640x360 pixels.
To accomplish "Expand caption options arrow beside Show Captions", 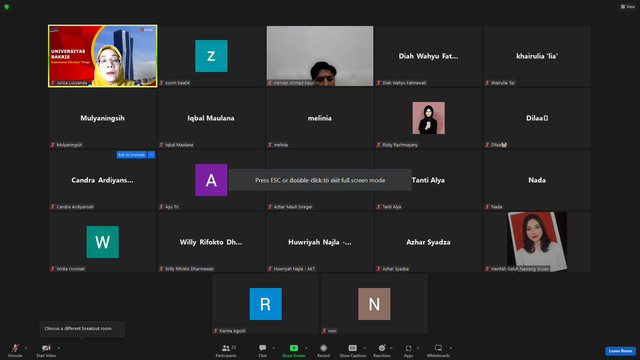I will point(364,348).
